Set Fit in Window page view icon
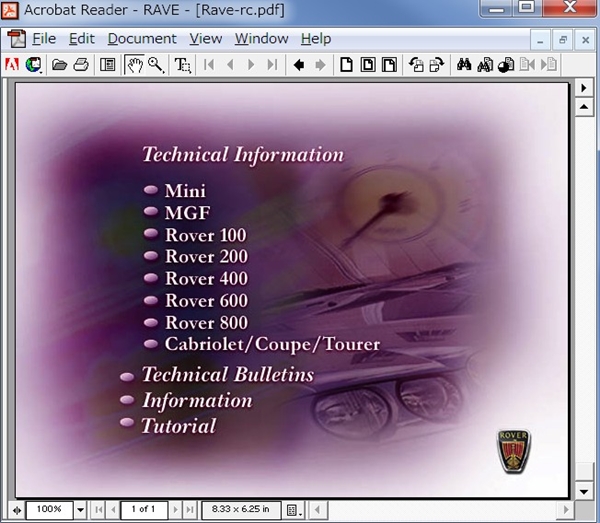Image resolution: width=600 pixels, height=523 pixels. point(368,64)
